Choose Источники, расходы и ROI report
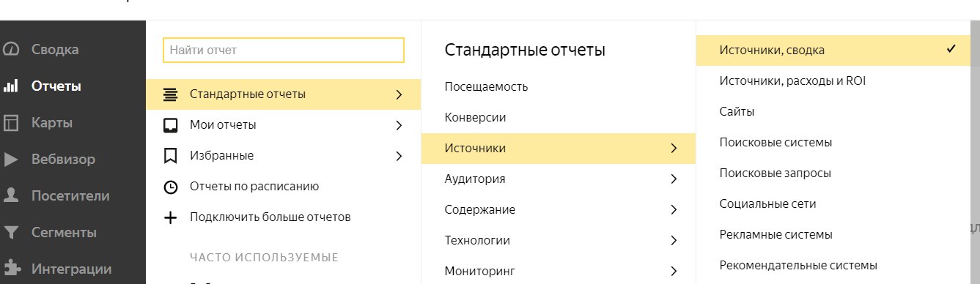This screenshot has height=284, width=980. click(x=792, y=81)
